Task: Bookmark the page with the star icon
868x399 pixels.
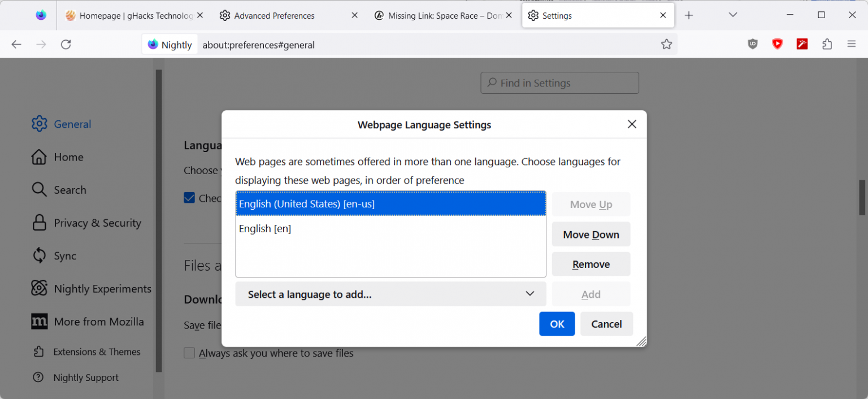Action: [x=666, y=44]
